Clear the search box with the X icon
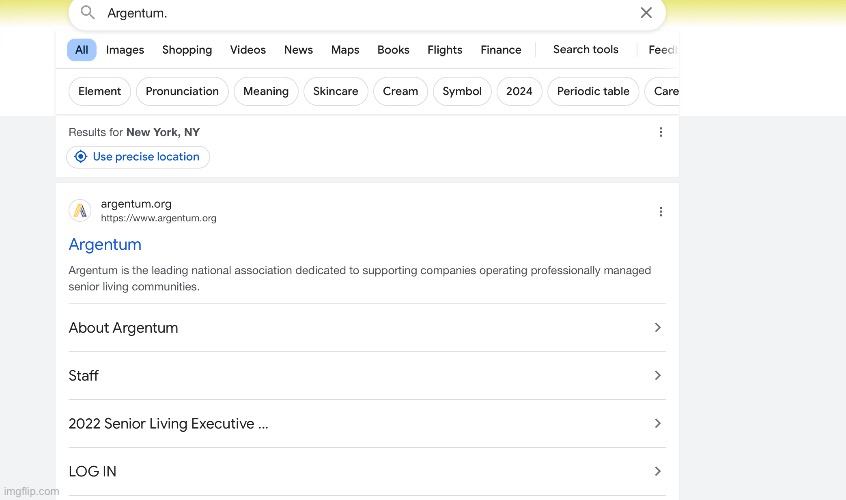The image size is (846, 500). (646, 13)
